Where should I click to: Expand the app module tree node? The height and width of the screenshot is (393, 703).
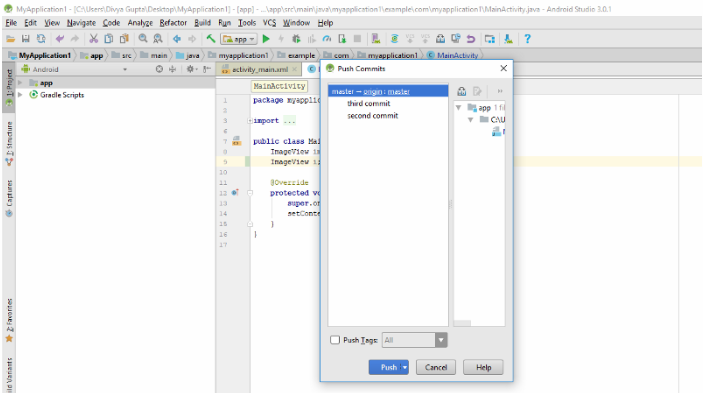pyautogui.click(x=20, y=83)
